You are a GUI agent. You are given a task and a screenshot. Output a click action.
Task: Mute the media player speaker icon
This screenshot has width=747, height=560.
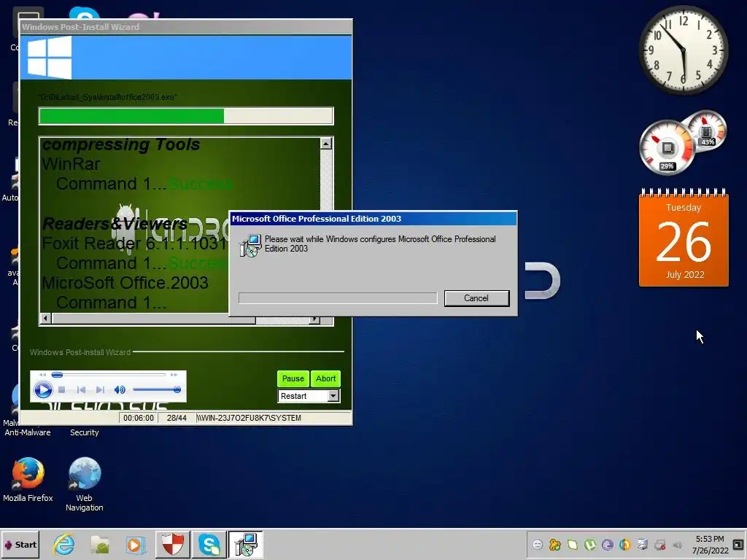point(120,390)
